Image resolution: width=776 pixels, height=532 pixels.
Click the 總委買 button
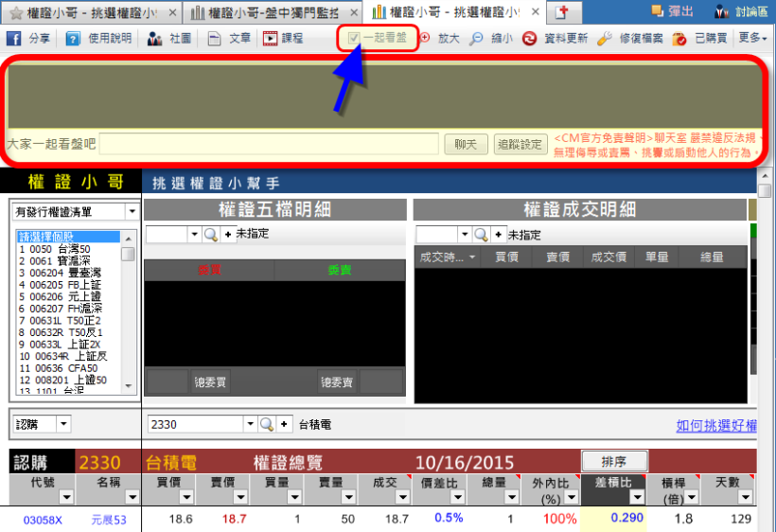click(x=210, y=382)
